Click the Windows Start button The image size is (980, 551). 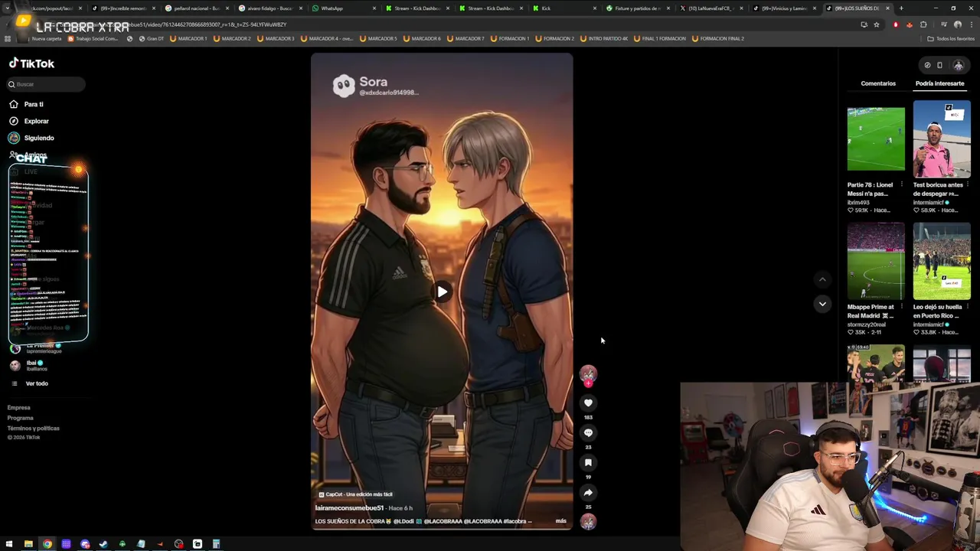click(9, 544)
